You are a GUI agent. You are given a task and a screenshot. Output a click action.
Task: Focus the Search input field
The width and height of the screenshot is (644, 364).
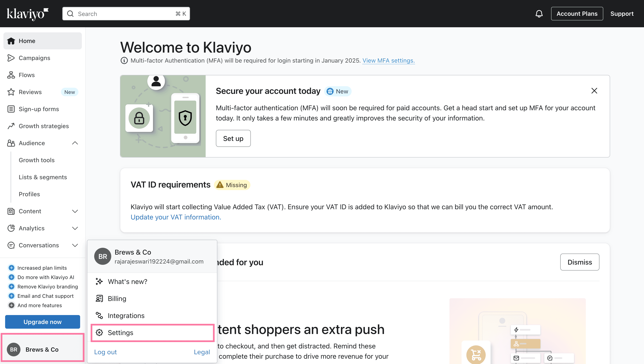(126, 14)
